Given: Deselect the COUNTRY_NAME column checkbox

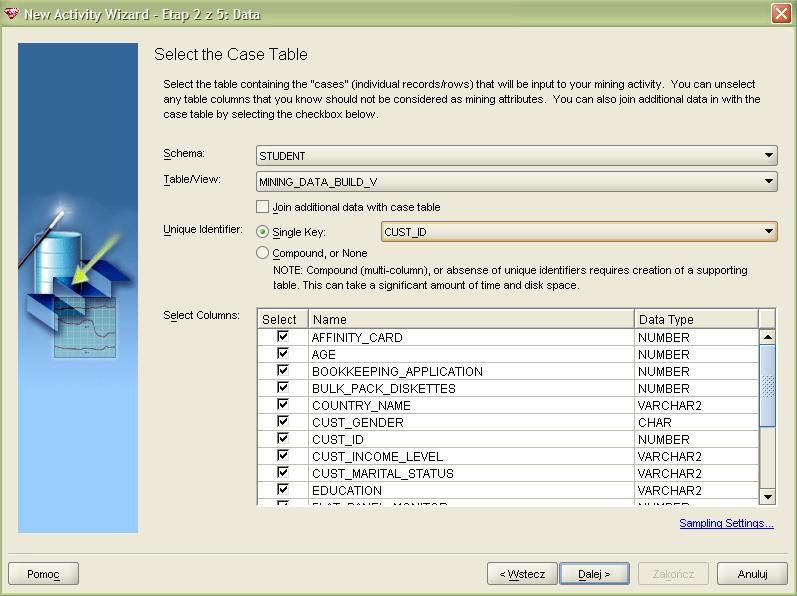Looking at the screenshot, I should [283, 404].
